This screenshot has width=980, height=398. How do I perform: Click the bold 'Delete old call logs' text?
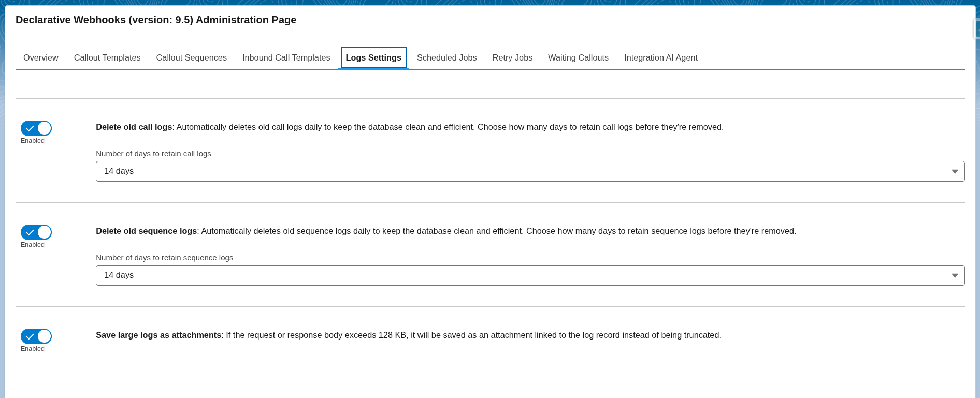coord(134,127)
